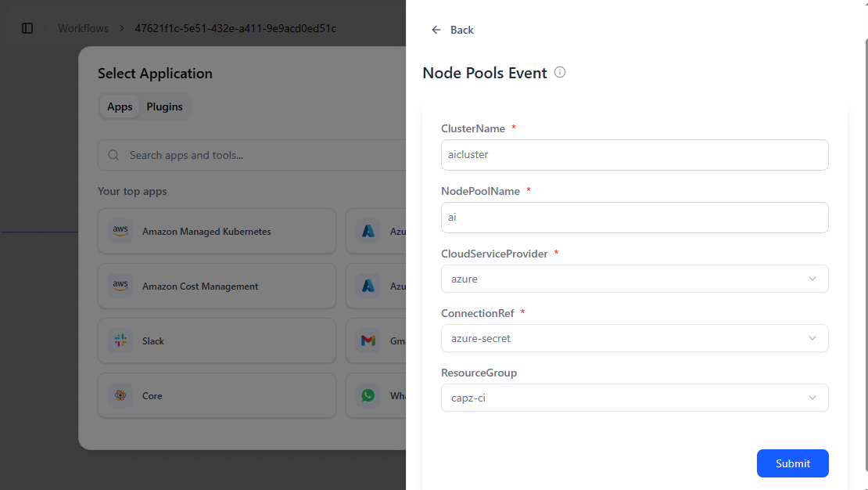Viewport: 868px width, 490px height.
Task: Open the CloudServiceProvider dropdown
Action: [x=634, y=279]
